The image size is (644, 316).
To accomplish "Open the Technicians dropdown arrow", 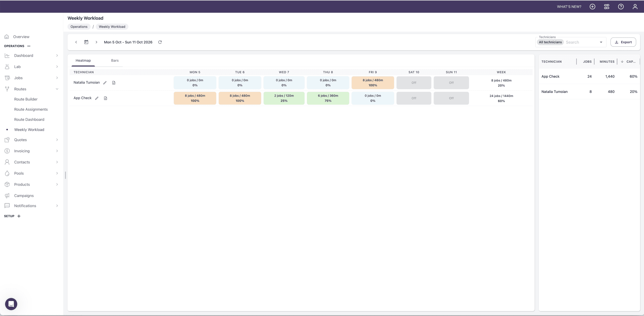I will pos(601,42).
